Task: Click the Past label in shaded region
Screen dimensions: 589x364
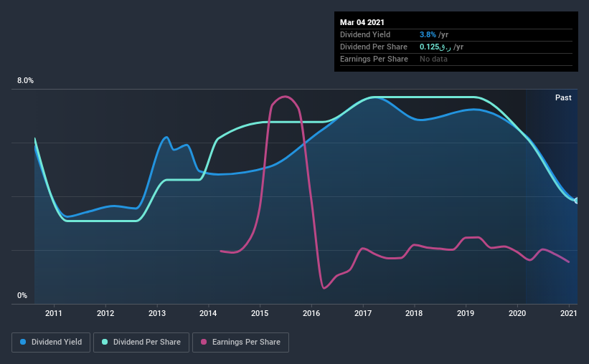Action: (563, 97)
